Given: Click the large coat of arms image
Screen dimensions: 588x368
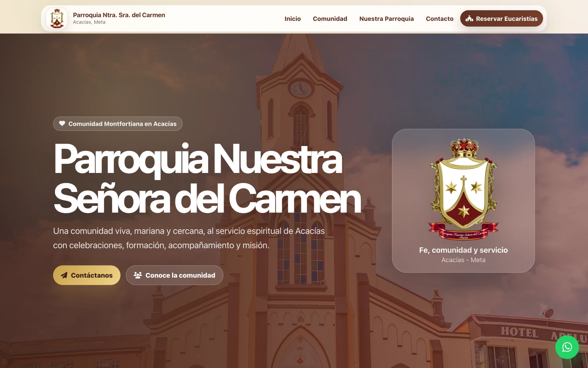Looking at the screenshot, I should 463,189.
